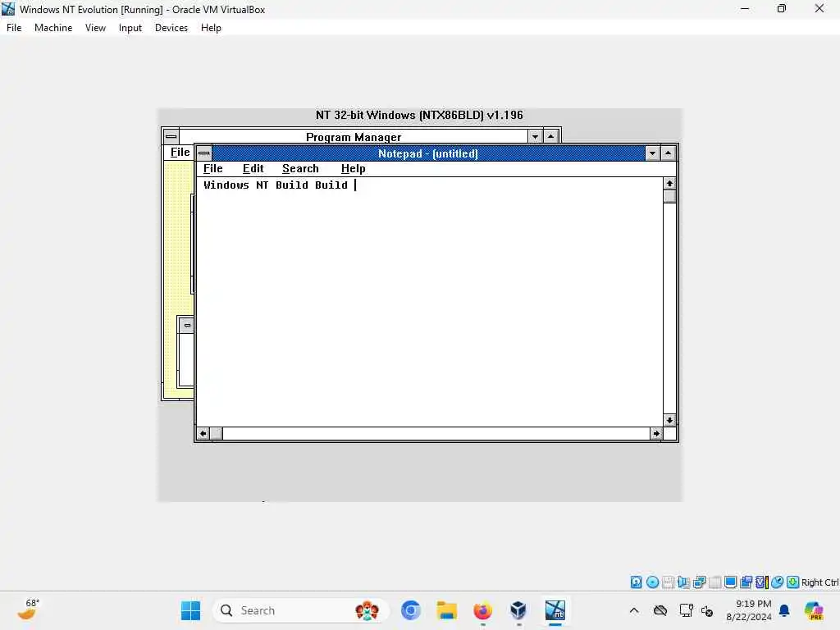Click the floppy disk status icon
The width and height of the screenshot is (840, 630).
coord(668,582)
